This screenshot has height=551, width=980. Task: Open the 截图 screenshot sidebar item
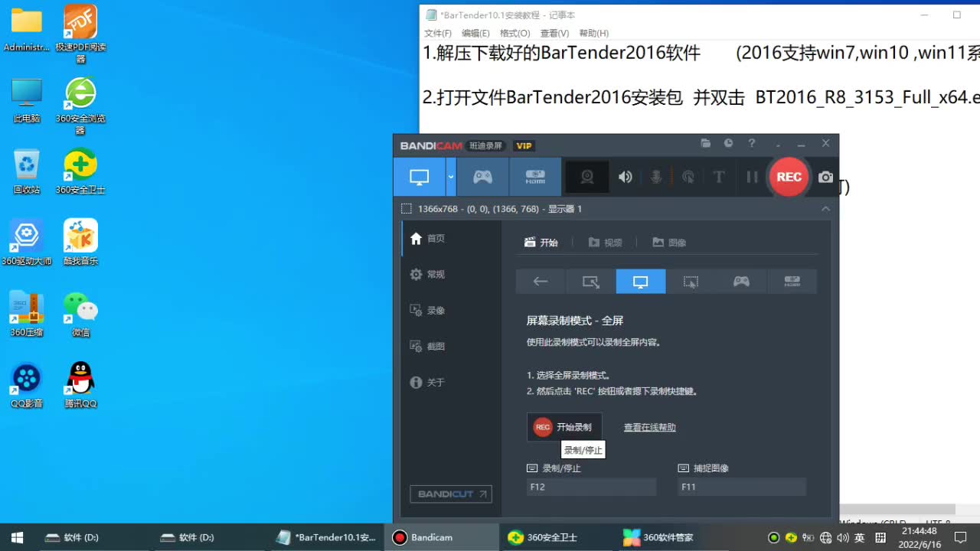tap(452, 347)
